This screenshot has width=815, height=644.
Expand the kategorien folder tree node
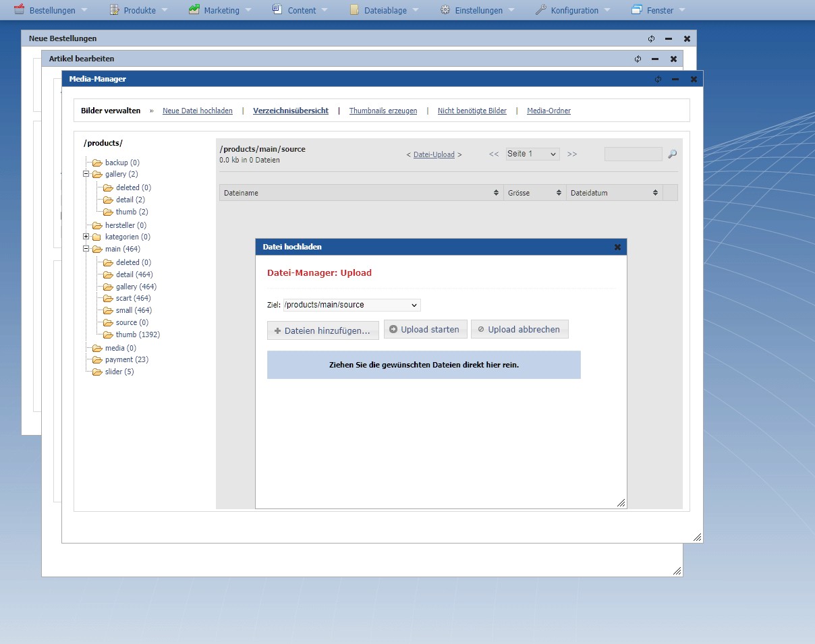point(86,237)
